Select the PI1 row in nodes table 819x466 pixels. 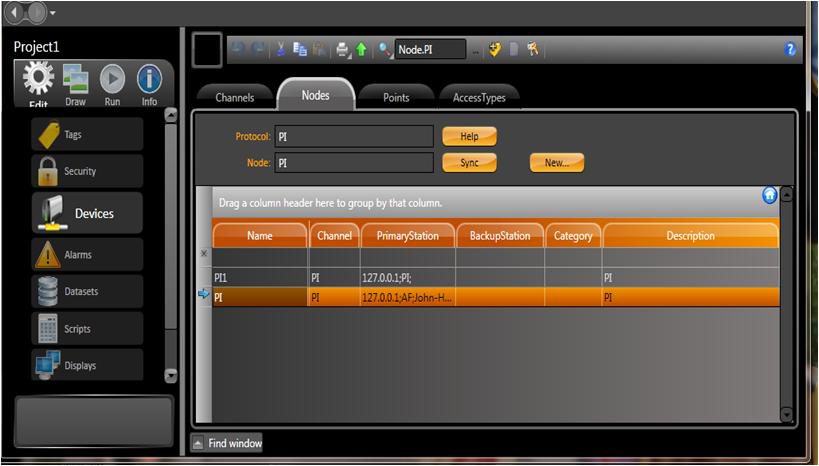259,278
